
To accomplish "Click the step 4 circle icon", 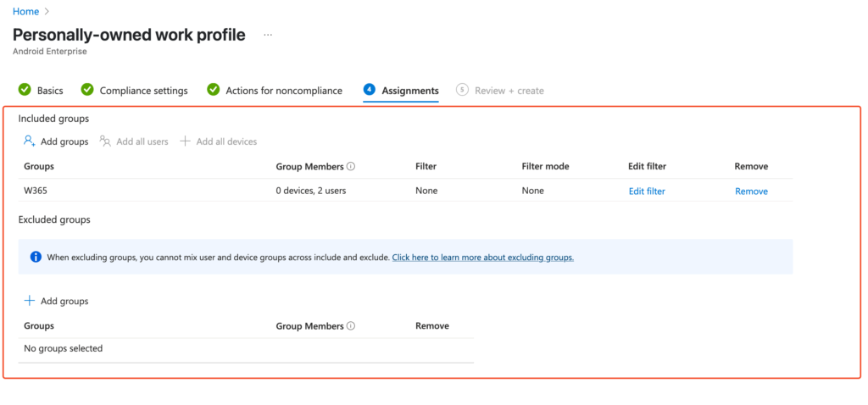I will tap(370, 90).
